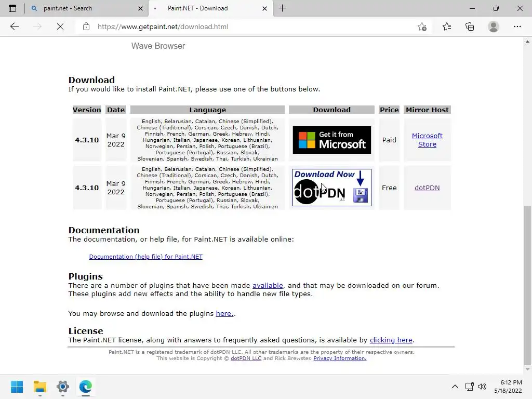The height and width of the screenshot is (399, 532).
Task: Open the tab actions menu icon
Action: click(12, 8)
